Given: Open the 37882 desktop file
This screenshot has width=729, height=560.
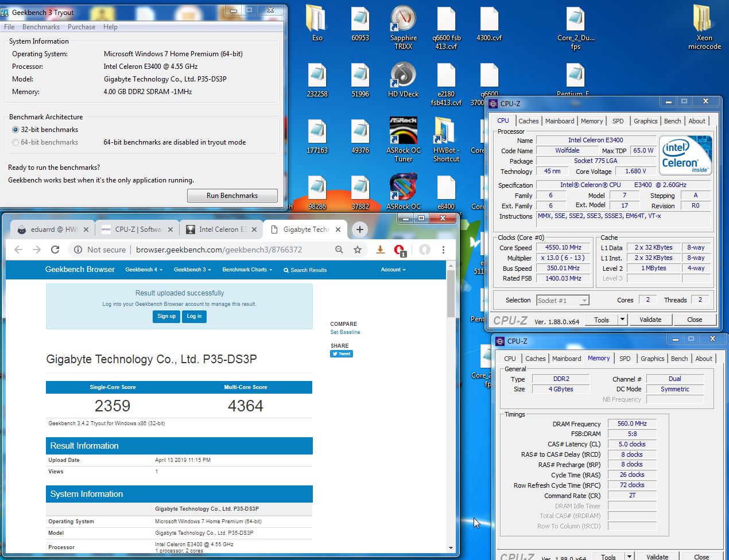Looking at the screenshot, I should coord(360,192).
